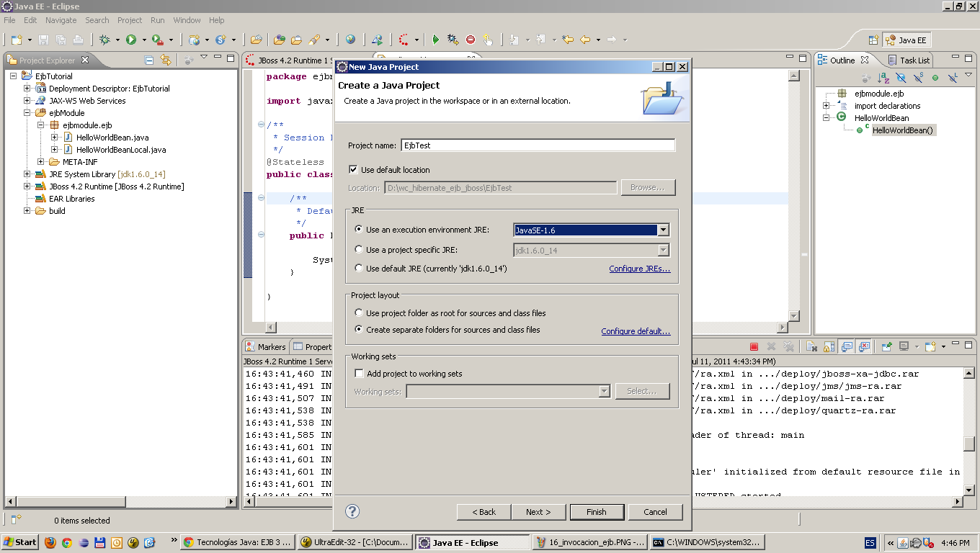Click the Configure JREs link
Image resolution: width=980 pixels, height=553 pixels.
pyautogui.click(x=639, y=268)
